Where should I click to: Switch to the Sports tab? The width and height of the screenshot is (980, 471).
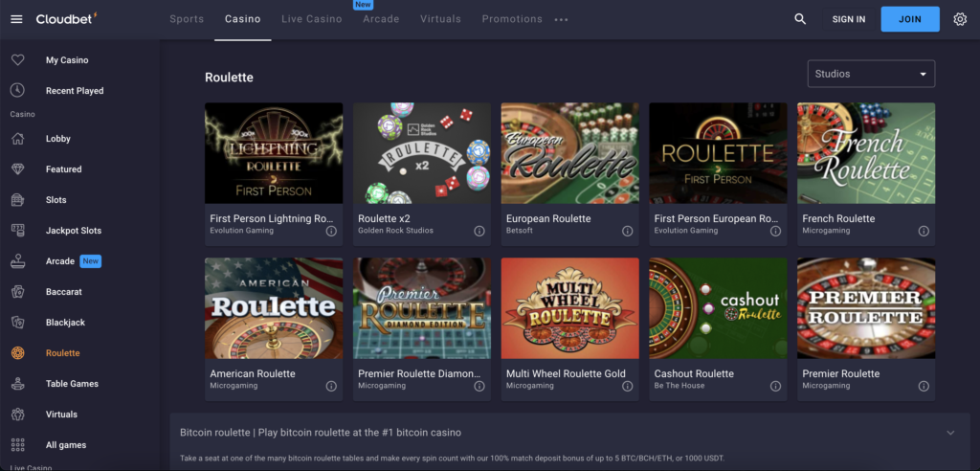coord(187,19)
